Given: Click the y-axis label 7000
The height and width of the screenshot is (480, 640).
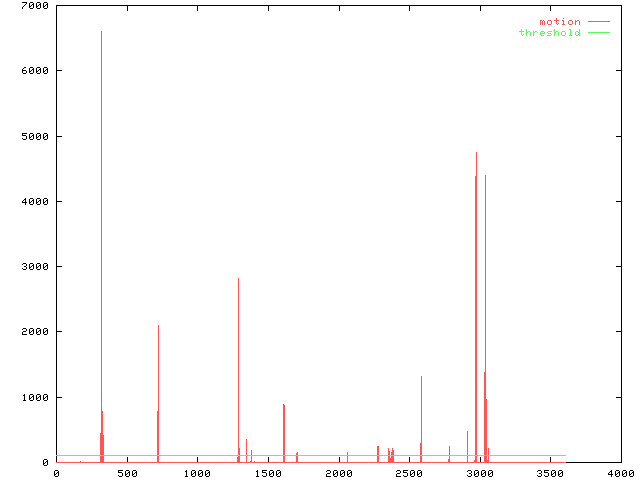Looking at the screenshot, I should tap(35, 6).
